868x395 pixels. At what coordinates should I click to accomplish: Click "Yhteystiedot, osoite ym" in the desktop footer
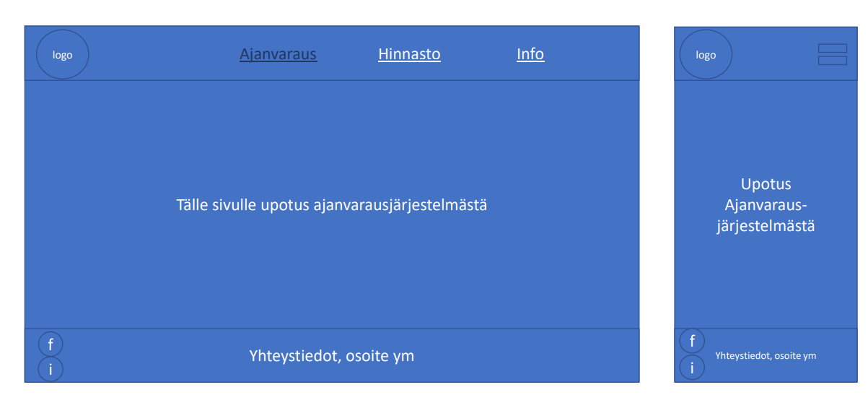pos(332,356)
